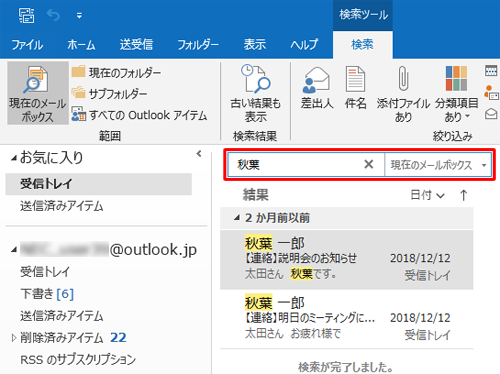Click the Send/Receive All Folders quick access icon
This screenshot has width=500, height=374.
tap(26, 15)
